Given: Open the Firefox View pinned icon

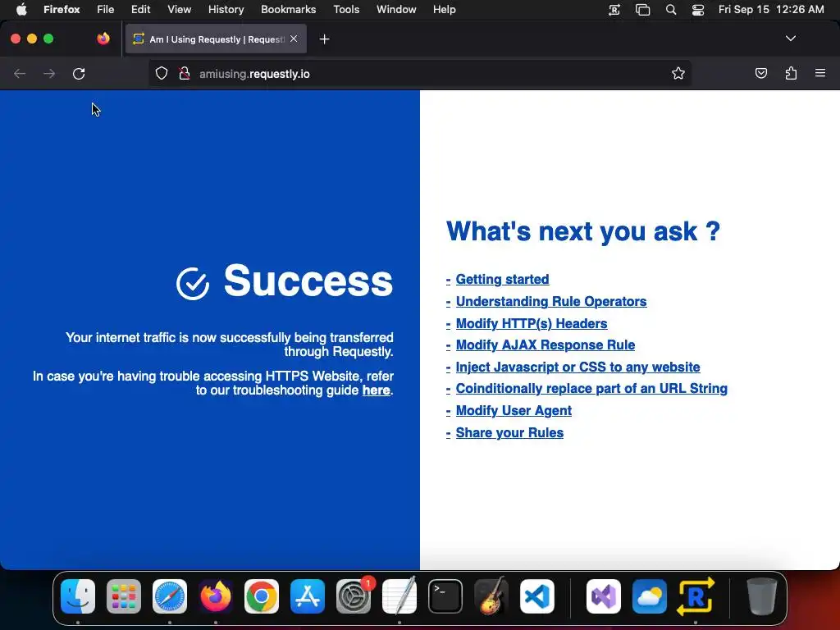Looking at the screenshot, I should (x=103, y=39).
